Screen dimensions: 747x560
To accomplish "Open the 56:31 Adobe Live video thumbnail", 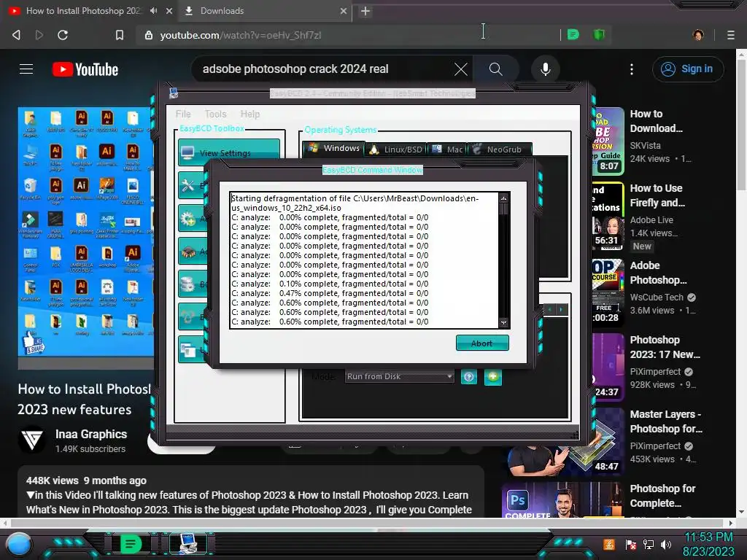I will [608, 216].
